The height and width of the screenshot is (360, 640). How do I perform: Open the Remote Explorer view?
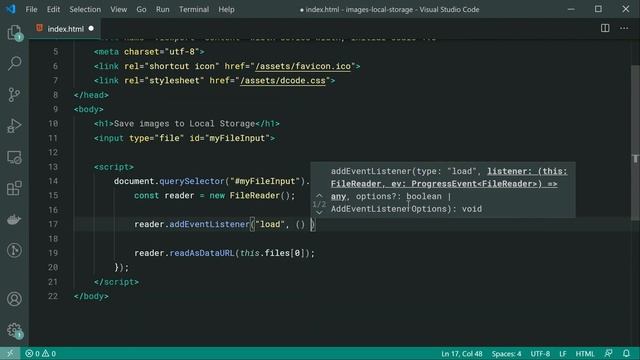point(14,157)
